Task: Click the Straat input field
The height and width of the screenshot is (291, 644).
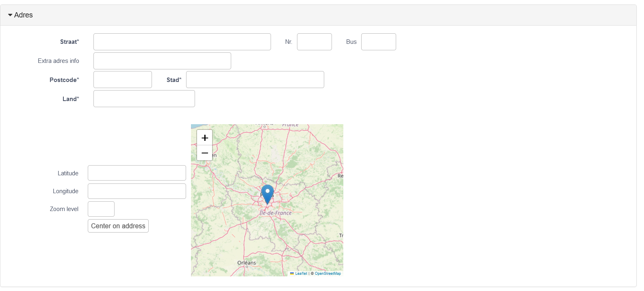Action: coord(182,42)
